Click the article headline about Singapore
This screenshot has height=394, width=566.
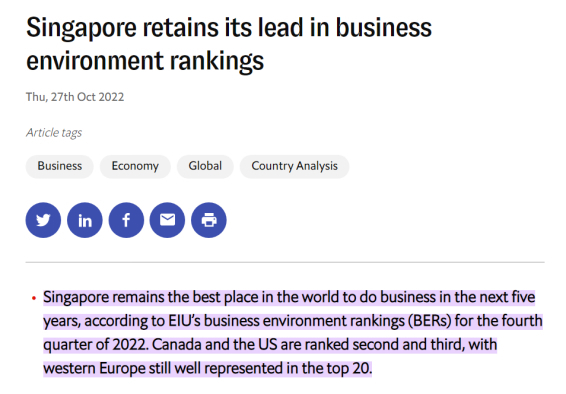point(229,44)
